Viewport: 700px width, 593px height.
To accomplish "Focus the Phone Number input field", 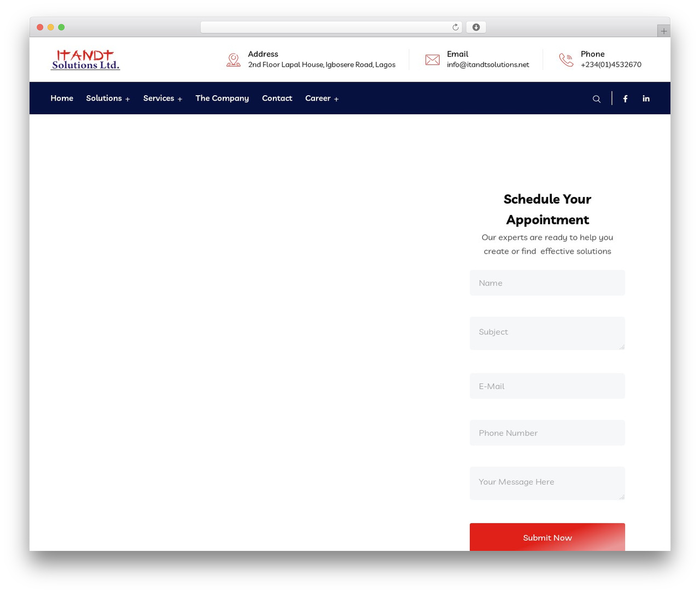I will (x=547, y=433).
